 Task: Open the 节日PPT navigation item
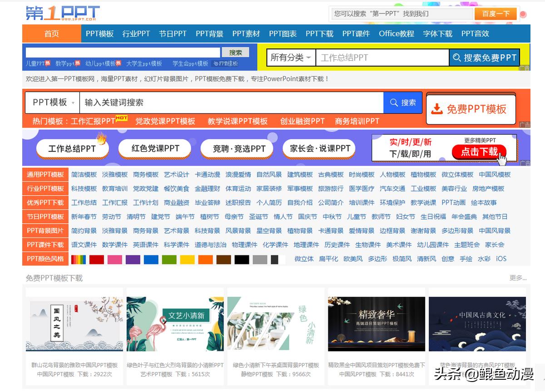point(173,34)
